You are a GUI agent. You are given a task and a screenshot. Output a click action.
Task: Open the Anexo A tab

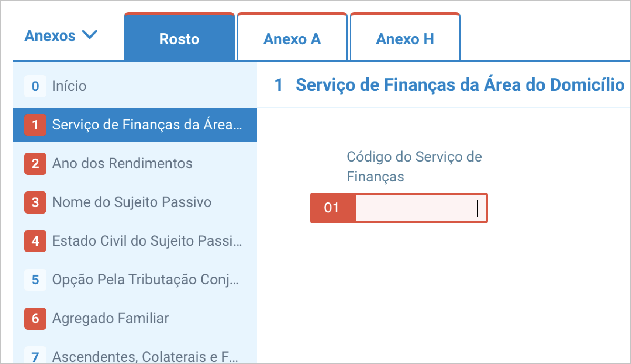coord(292,39)
